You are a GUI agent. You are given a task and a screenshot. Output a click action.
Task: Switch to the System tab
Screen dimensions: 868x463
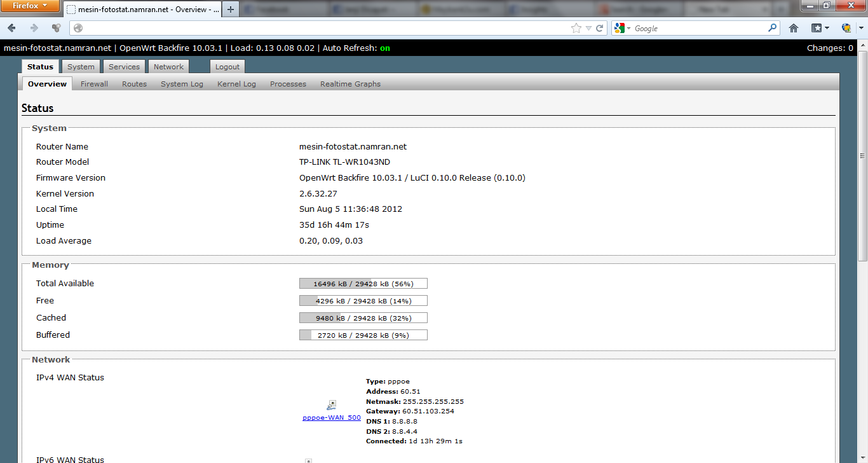[81, 67]
